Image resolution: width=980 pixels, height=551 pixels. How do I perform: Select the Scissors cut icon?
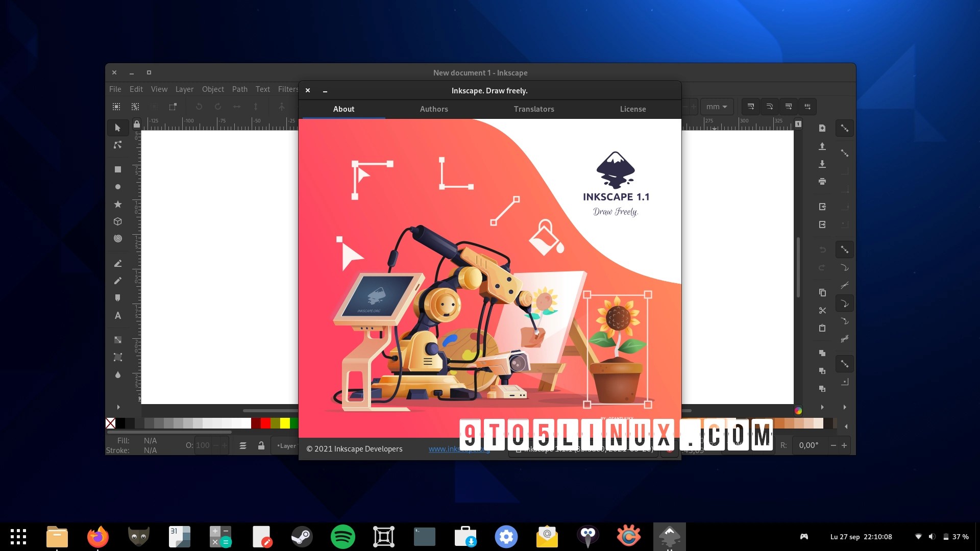(822, 310)
